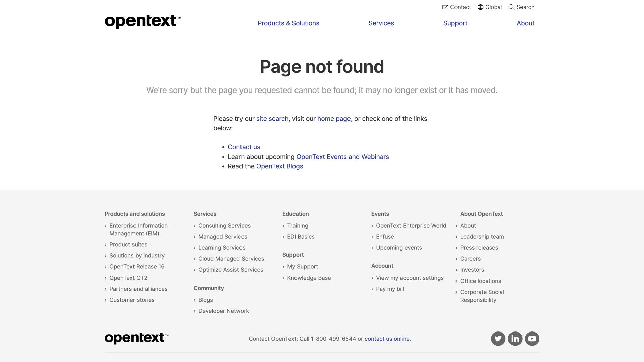
Task: Open the Products & Solutions navigation menu
Action: pyautogui.click(x=288, y=23)
